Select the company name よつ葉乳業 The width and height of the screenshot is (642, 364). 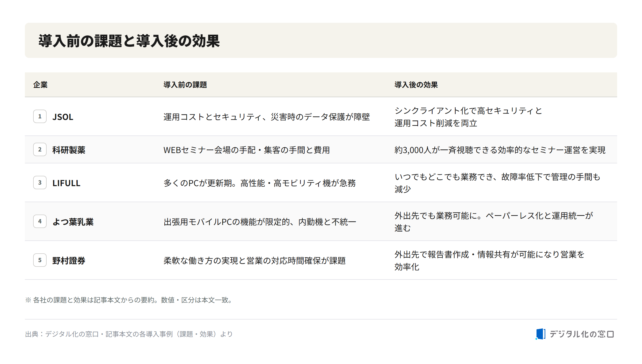[x=73, y=222]
